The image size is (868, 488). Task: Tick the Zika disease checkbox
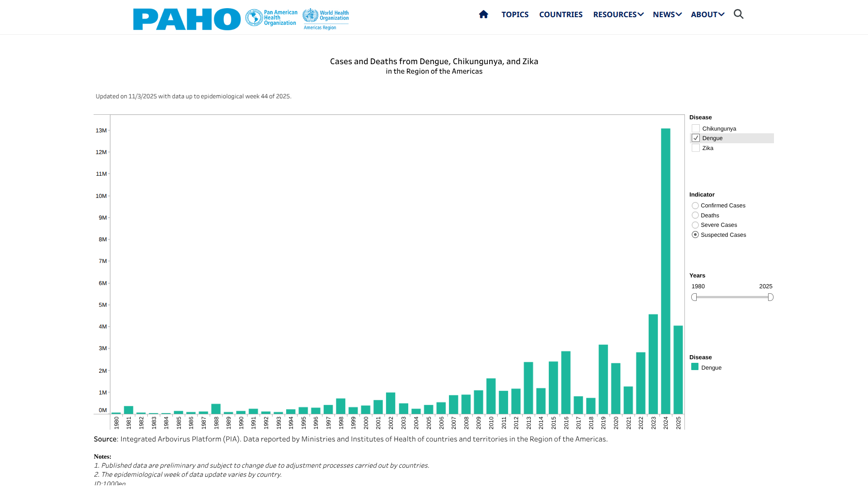pyautogui.click(x=696, y=148)
